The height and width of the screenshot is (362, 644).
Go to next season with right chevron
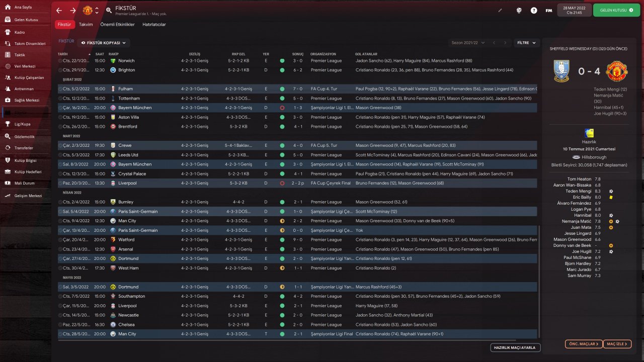[505, 43]
